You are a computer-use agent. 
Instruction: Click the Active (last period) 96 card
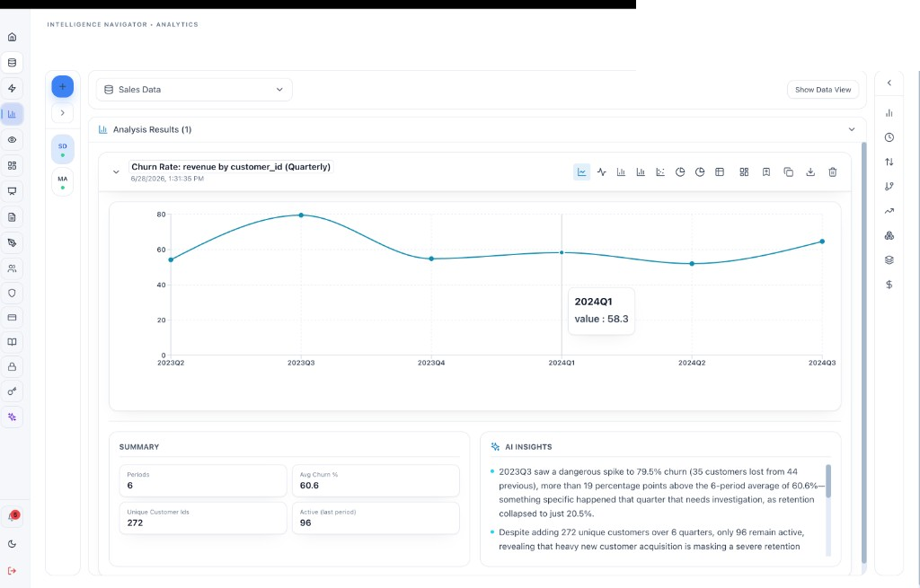pyautogui.click(x=376, y=518)
